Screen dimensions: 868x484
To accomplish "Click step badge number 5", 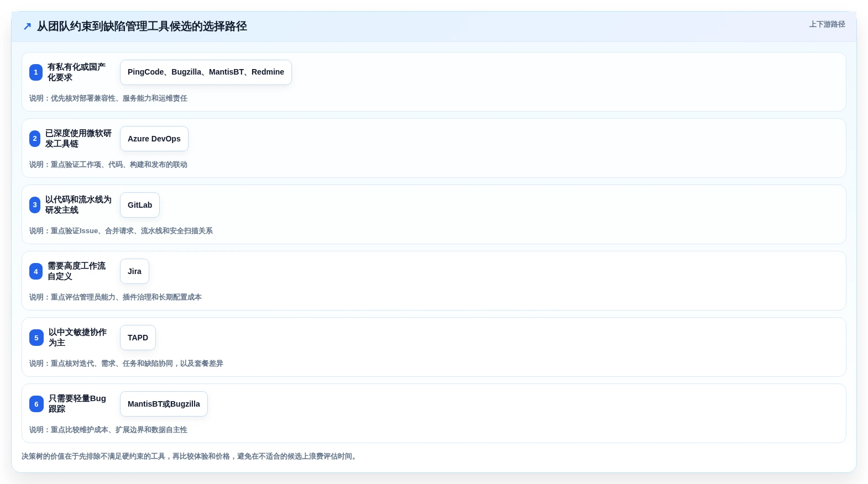I will (x=36, y=338).
